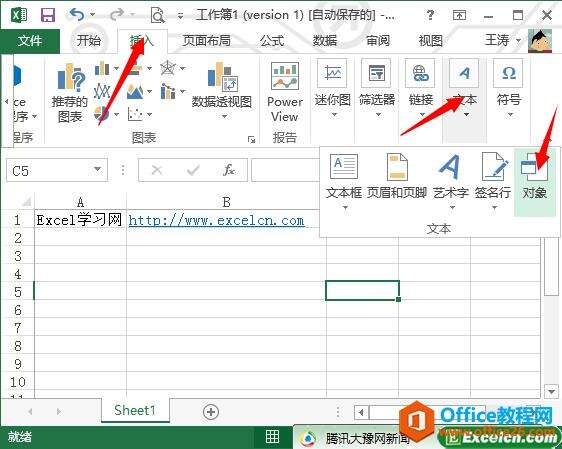Viewport: 562px width, 449px height.
Task: Go to previous sheet arrow
Action: (x=30, y=411)
